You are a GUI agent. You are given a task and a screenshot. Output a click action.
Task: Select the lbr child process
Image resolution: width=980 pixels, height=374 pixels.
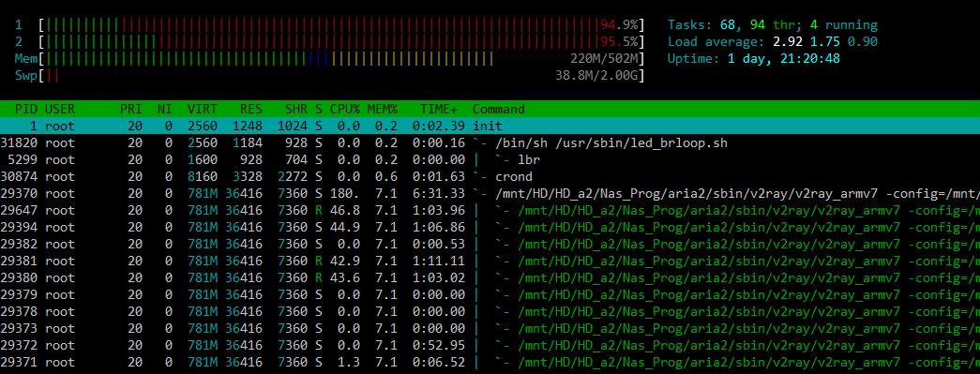click(x=490, y=160)
